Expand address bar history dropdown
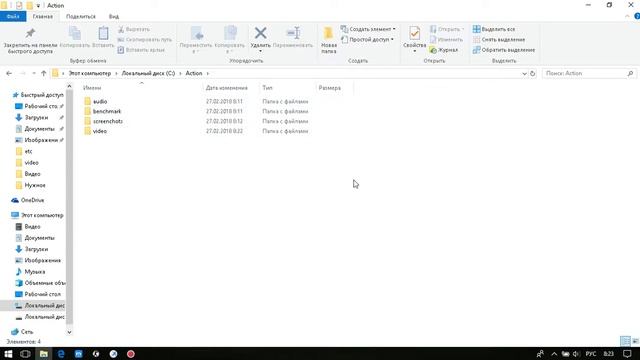Image resolution: width=640 pixels, height=360 pixels. 524,73
